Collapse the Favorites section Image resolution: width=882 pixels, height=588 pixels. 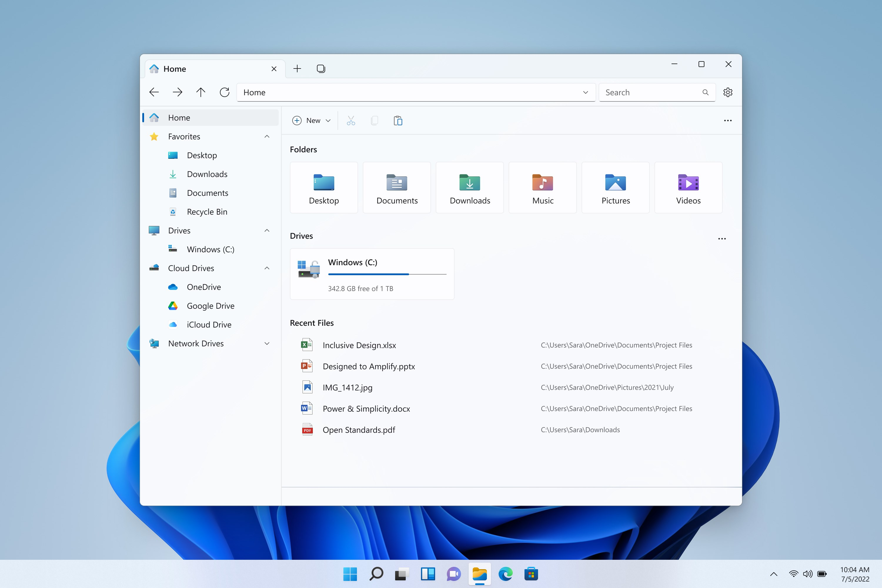[267, 136]
